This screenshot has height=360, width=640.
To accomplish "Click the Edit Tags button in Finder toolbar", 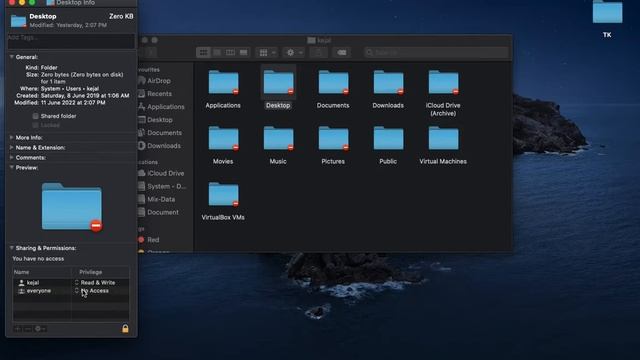I will 342,53.
